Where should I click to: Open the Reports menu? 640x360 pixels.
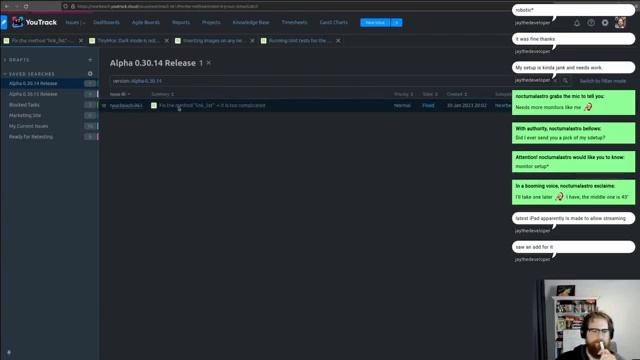(181, 22)
